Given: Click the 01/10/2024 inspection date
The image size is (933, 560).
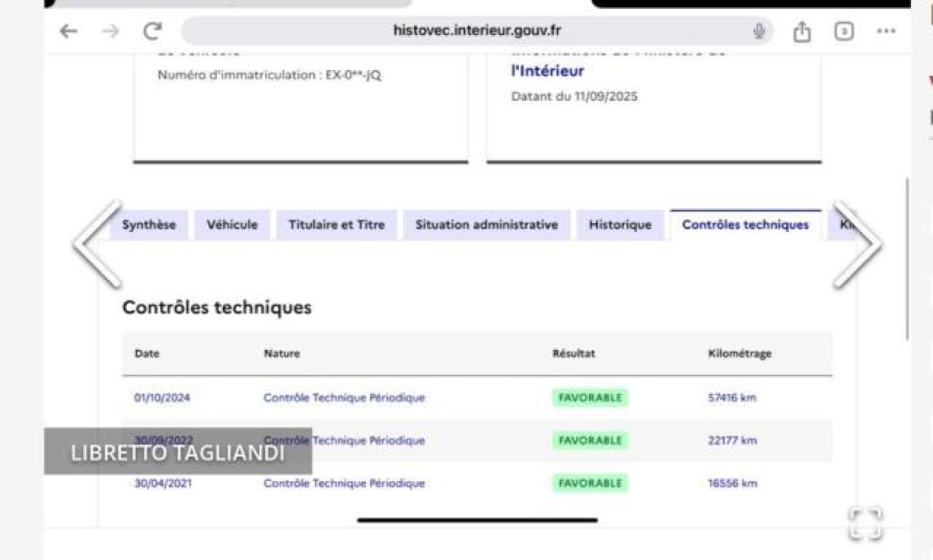Looking at the screenshot, I should tap(162, 398).
